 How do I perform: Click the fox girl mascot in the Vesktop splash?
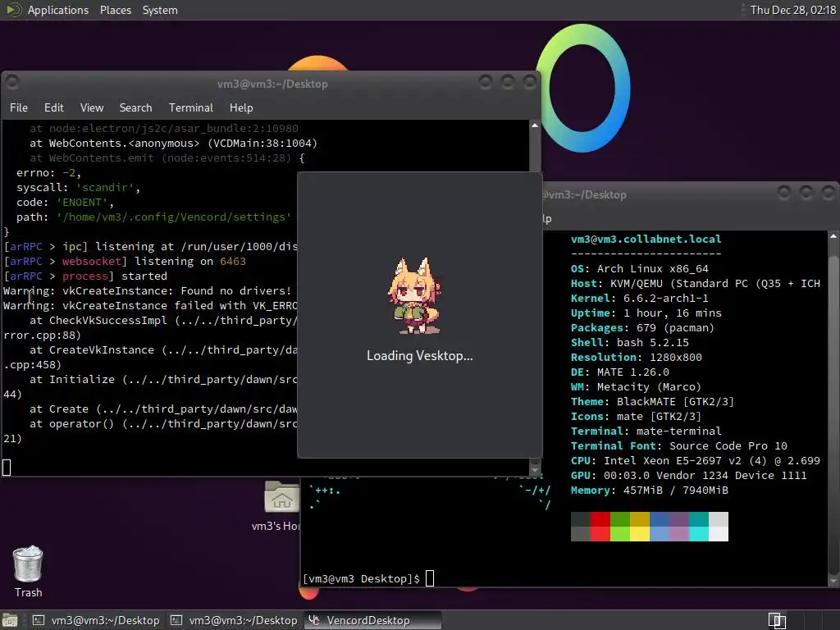tap(414, 295)
